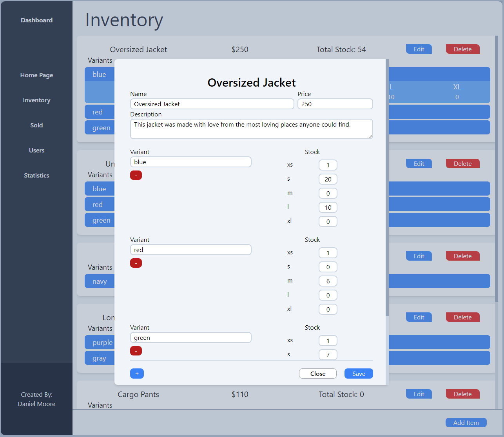Remove the red variant with minus button

136,263
